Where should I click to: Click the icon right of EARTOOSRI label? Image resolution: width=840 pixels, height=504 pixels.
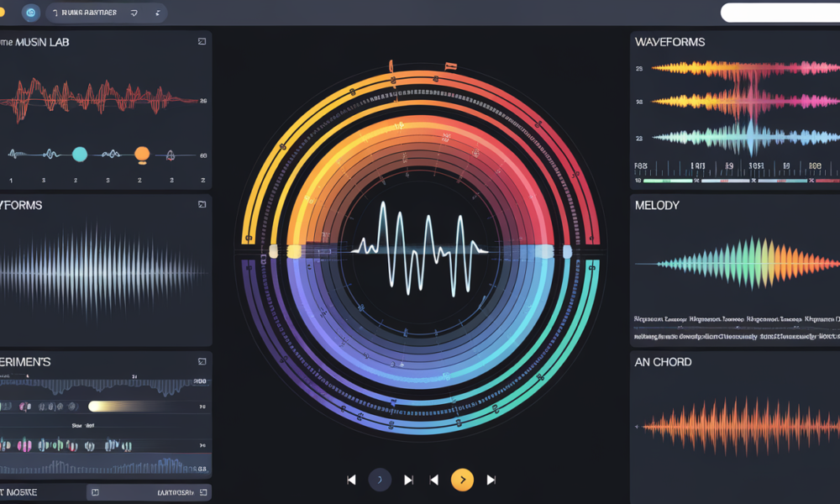pos(203,492)
